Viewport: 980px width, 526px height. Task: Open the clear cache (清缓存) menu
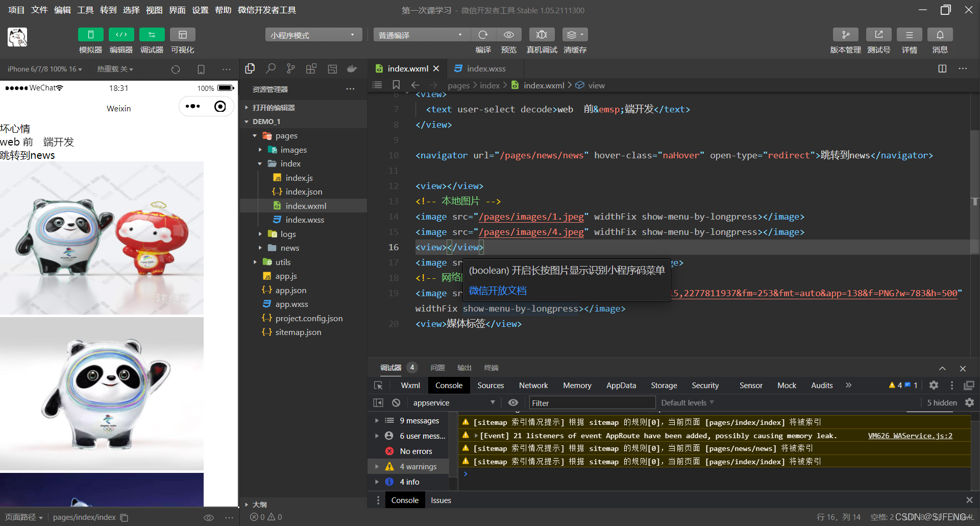(575, 35)
